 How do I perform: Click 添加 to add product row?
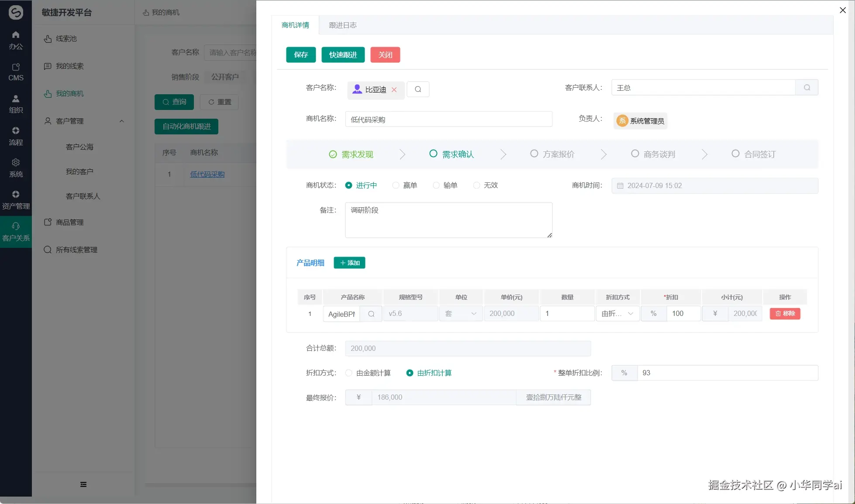pos(349,263)
